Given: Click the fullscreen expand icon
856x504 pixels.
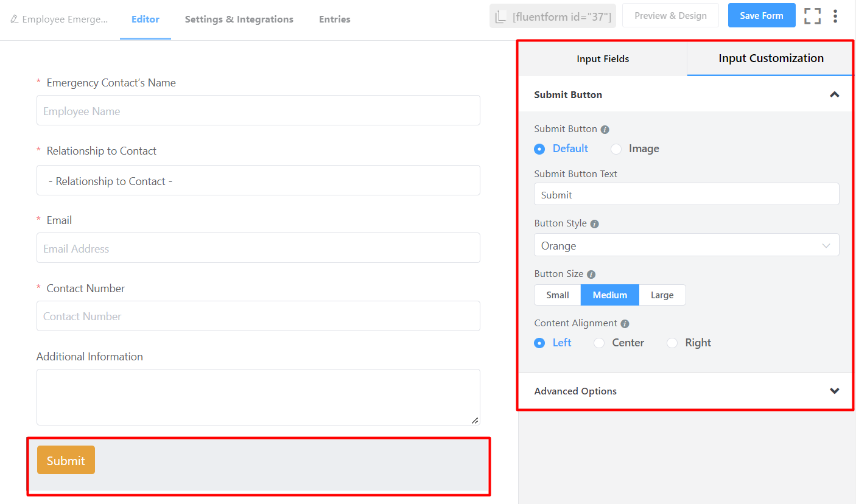Looking at the screenshot, I should tap(812, 16).
